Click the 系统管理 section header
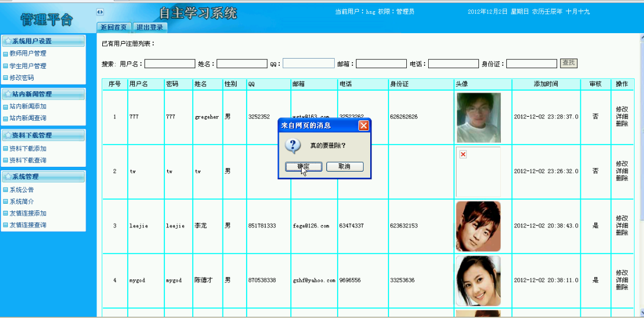This screenshot has height=318, width=644. pyautogui.click(x=44, y=176)
